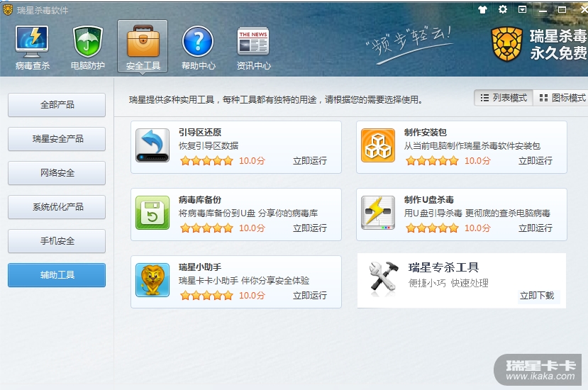Click the 制作U盘杀毒 title text

coord(429,200)
